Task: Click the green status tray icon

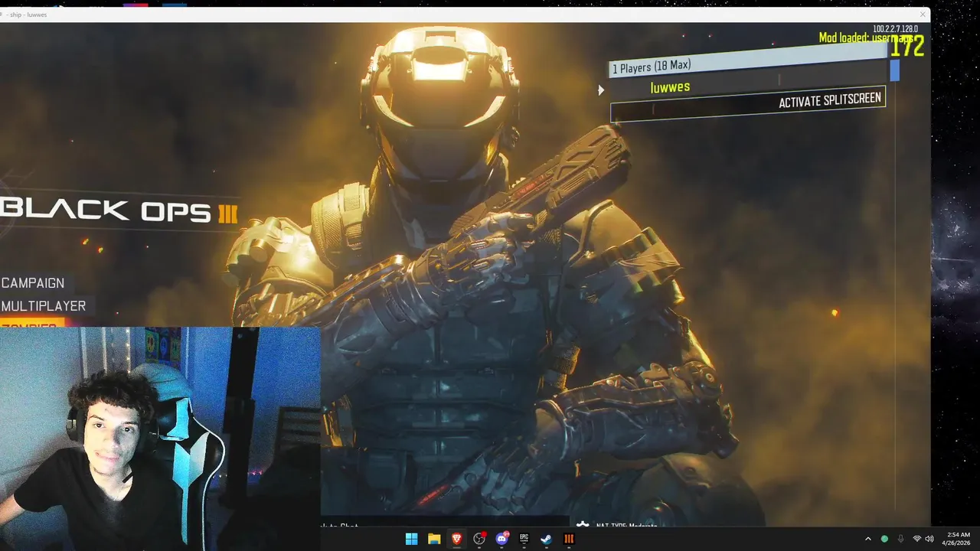Action: 884,539
